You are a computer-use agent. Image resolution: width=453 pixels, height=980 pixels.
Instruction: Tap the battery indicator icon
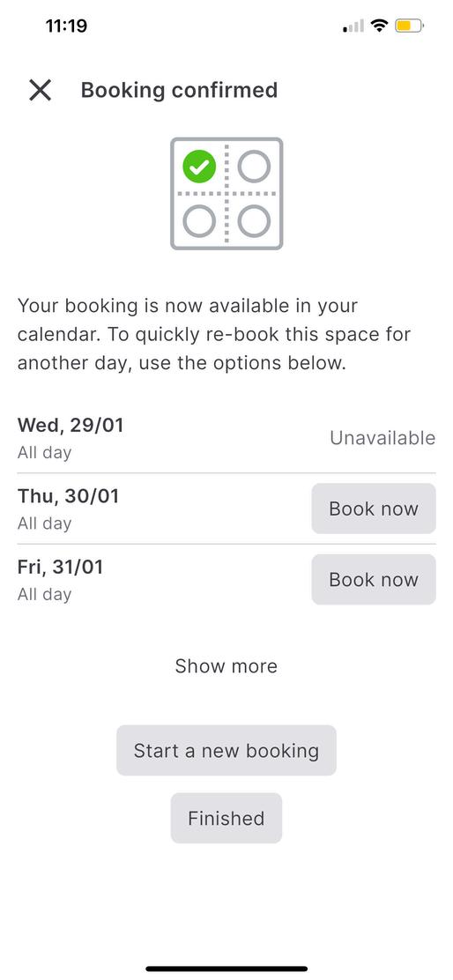[x=409, y=26]
